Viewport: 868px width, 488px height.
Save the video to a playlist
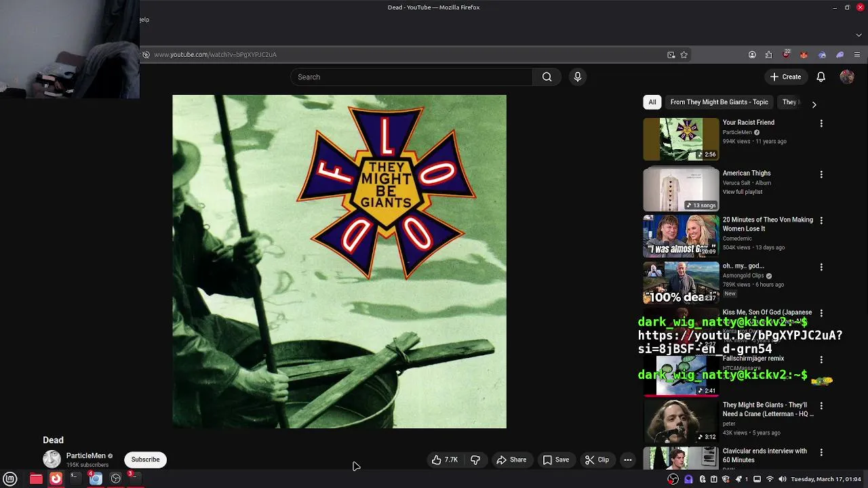556,460
